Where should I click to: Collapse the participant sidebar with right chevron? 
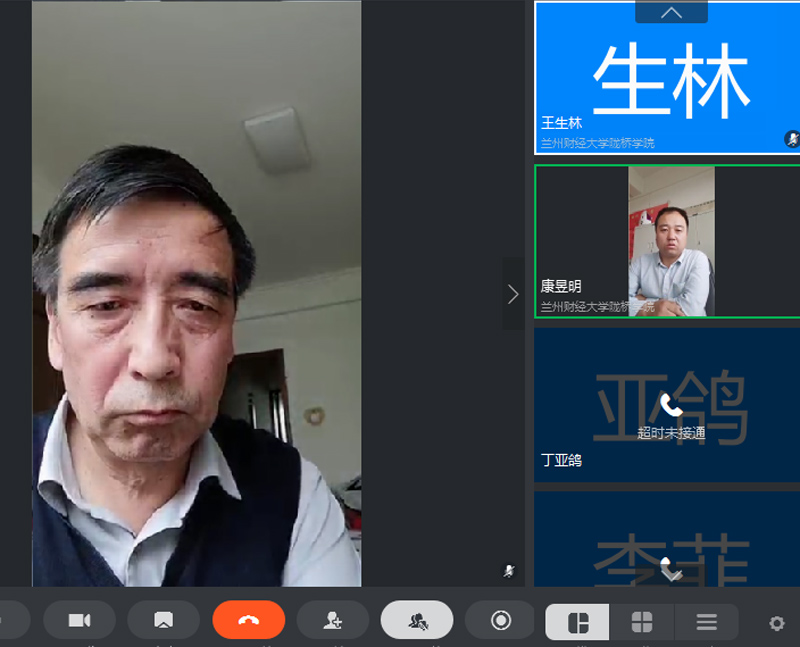pyautogui.click(x=513, y=294)
